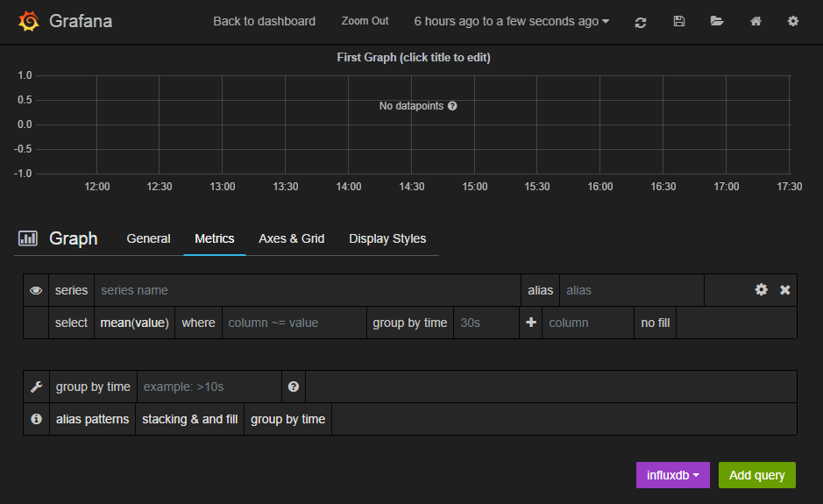Click the 'group by time' label beside wrench
This screenshot has width=823, height=504.
93,387
